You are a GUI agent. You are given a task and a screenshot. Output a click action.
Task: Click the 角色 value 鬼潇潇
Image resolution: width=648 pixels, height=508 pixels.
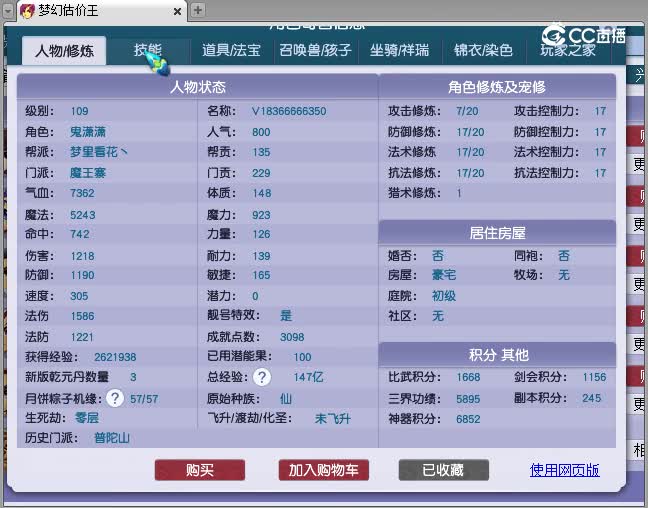tap(88, 132)
